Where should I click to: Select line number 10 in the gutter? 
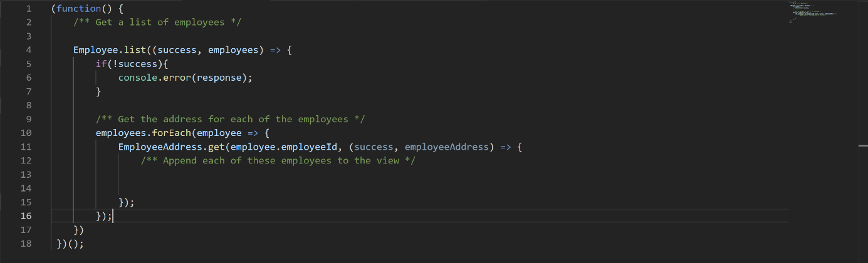coord(26,133)
